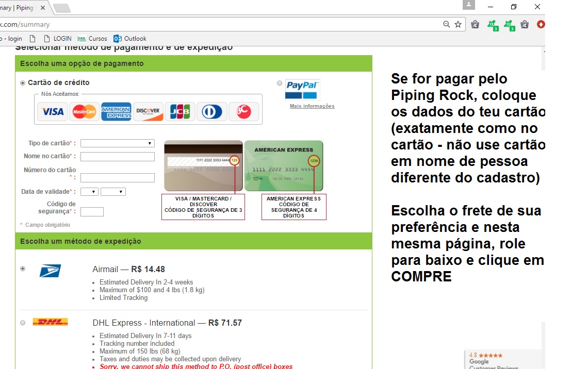Click the American Express security code card image
The image size is (588, 369).
coord(284,165)
